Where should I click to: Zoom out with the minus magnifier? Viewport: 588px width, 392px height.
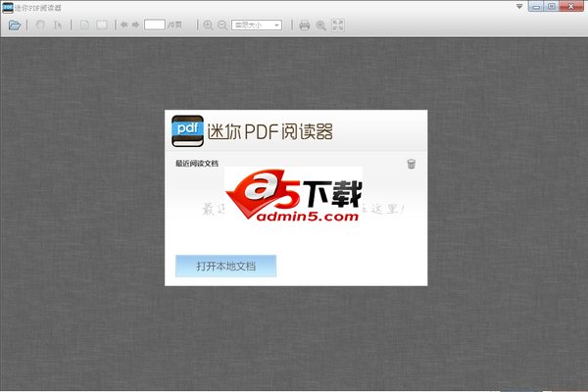(x=222, y=25)
